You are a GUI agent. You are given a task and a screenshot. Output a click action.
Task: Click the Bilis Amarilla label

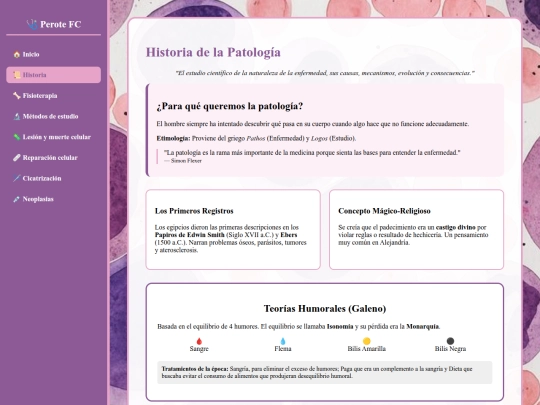tap(366, 349)
